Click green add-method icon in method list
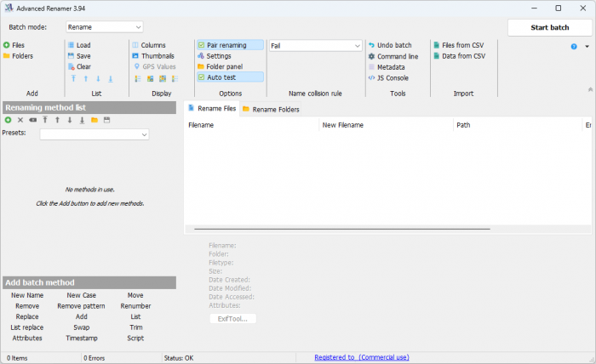 [x=9, y=120]
